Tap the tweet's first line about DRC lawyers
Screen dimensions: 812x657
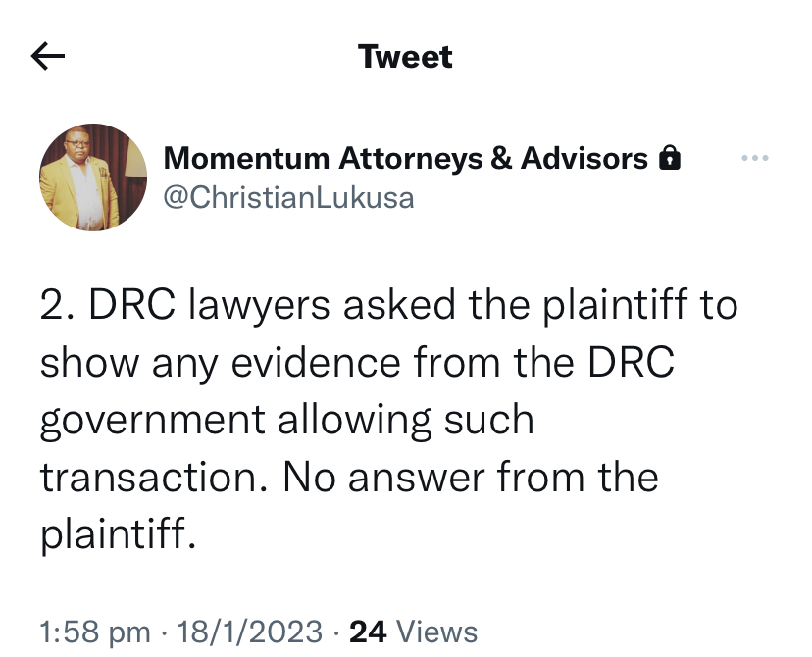coord(388,306)
